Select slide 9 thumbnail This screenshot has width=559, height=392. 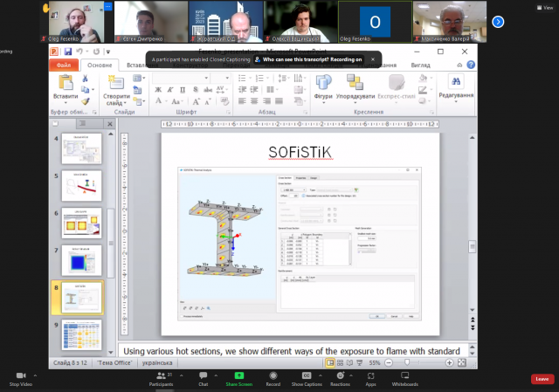coord(81,335)
